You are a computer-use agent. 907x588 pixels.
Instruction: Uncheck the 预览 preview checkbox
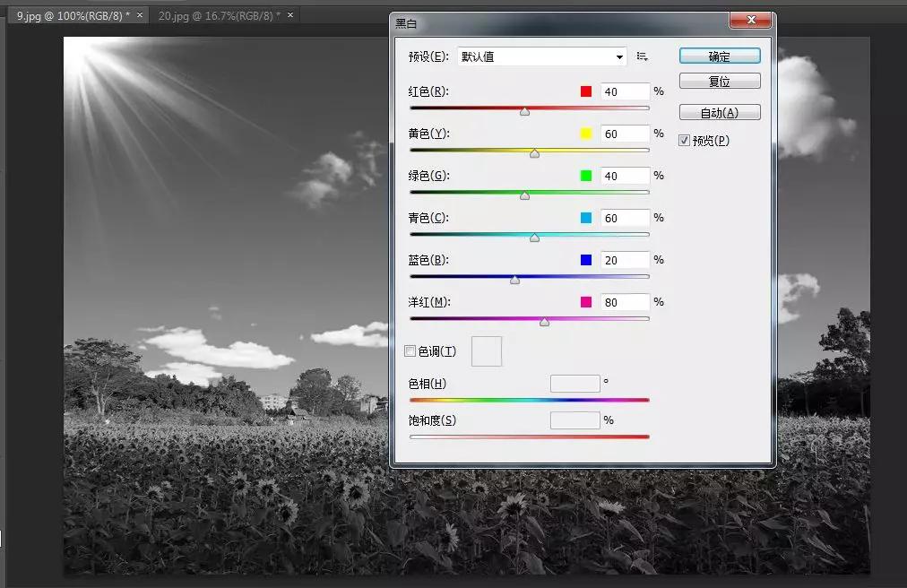tap(685, 141)
